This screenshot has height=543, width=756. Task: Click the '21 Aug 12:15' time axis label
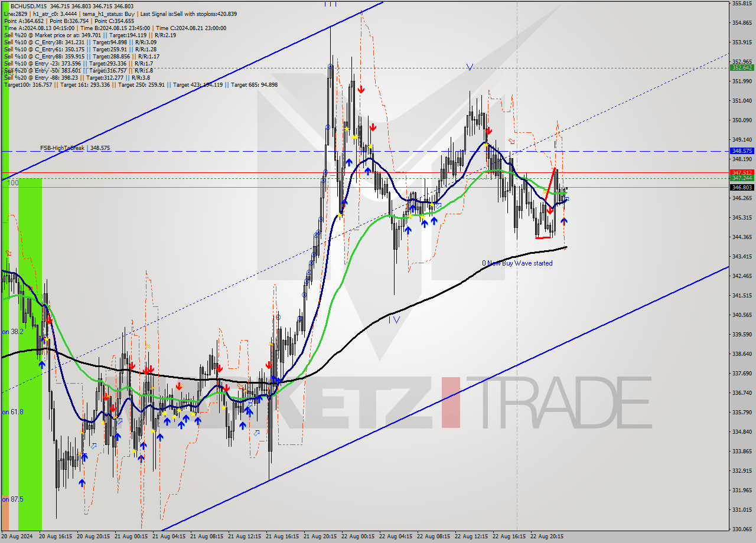click(245, 537)
